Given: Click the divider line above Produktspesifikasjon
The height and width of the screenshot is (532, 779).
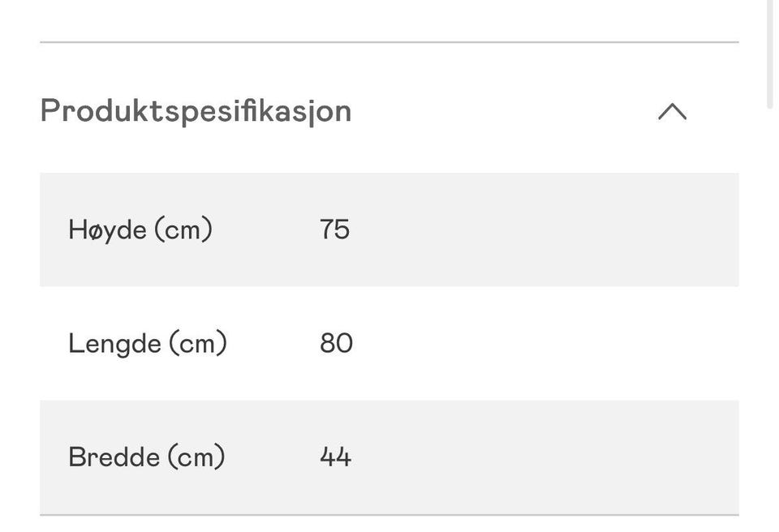Looking at the screenshot, I should point(389,42).
